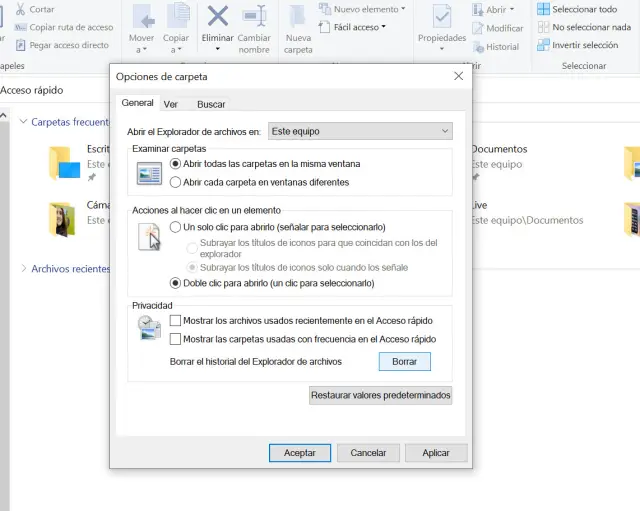The image size is (640, 511).
Task: Enable showing recently used files in Acceso rápido
Action: click(x=176, y=321)
